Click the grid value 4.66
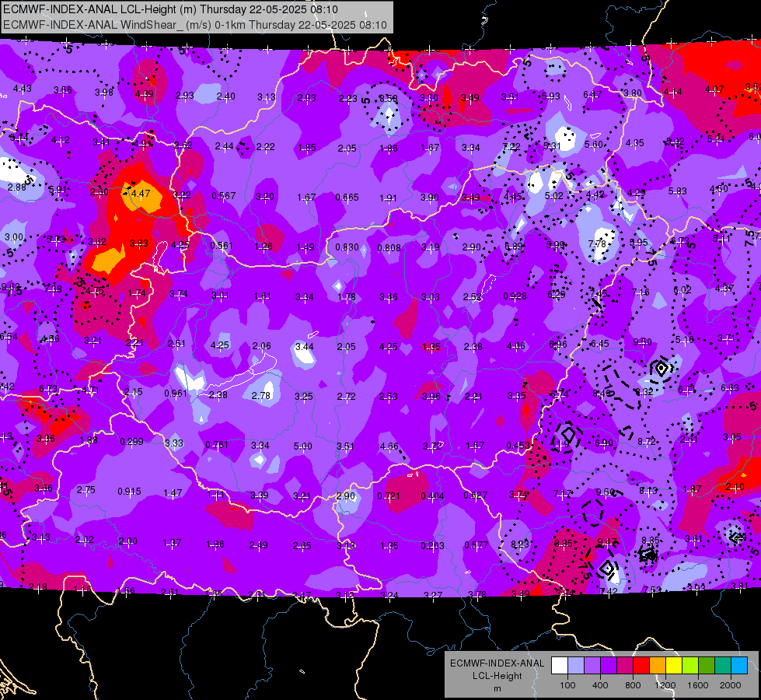761x700 pixels. coord(389,446)
